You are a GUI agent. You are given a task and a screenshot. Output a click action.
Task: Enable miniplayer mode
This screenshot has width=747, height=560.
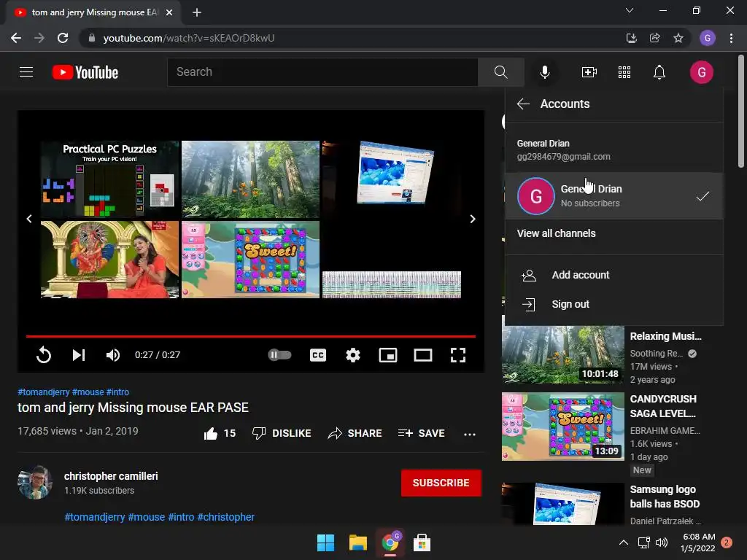[x=388, y=355]
